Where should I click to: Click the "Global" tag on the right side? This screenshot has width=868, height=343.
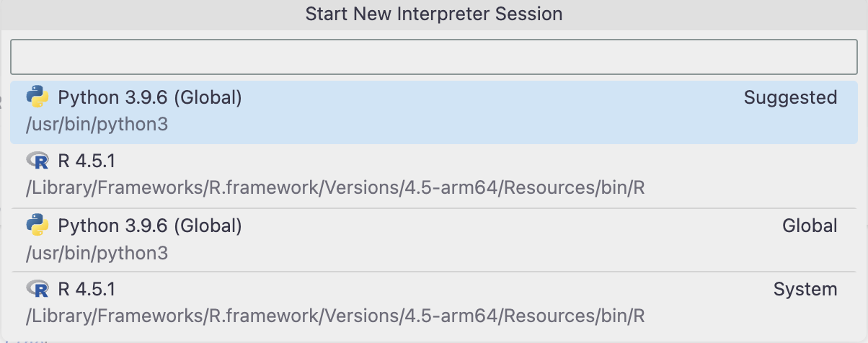coord(810,226)
